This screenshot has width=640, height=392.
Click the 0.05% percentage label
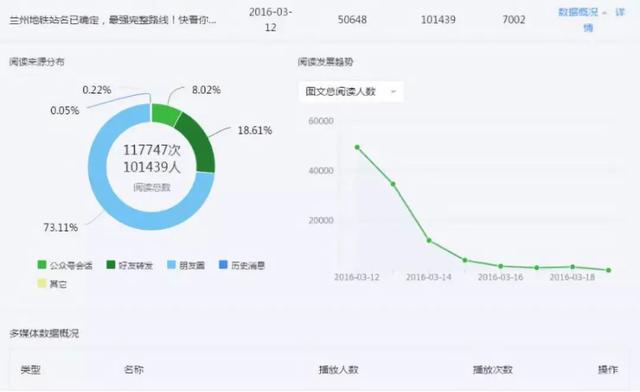pos(64,111)
